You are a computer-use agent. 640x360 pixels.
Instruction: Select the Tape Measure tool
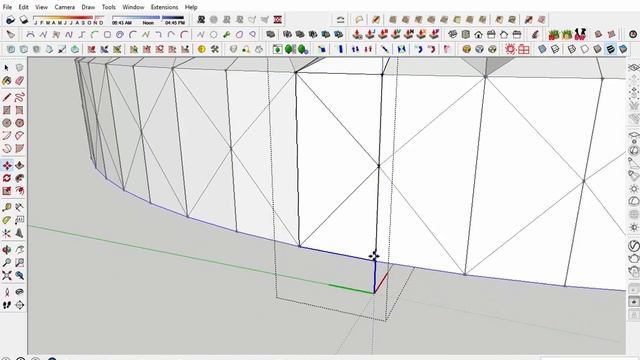[7, 207]
